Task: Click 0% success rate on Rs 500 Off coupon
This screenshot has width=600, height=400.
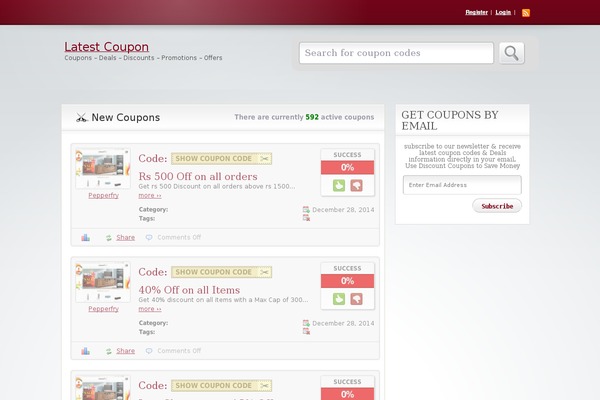Action: click(x=347, y=167)
